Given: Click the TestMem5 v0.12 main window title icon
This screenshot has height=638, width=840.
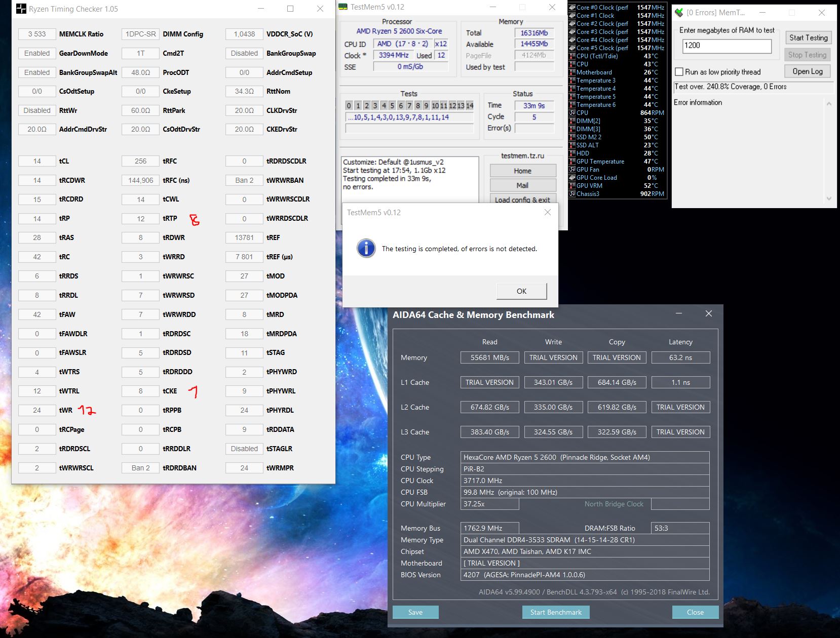Looking at the screenshot, I should (343, 7).
